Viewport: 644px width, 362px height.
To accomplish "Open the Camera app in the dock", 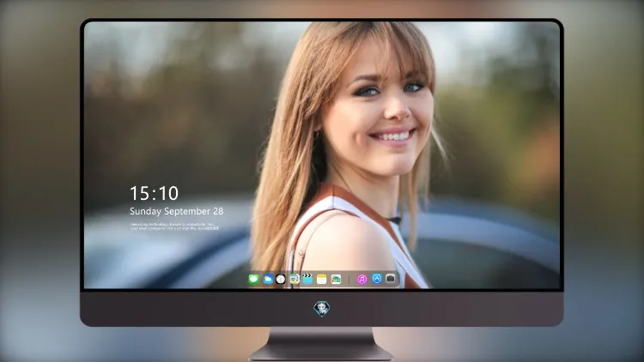I will point(391,279).
